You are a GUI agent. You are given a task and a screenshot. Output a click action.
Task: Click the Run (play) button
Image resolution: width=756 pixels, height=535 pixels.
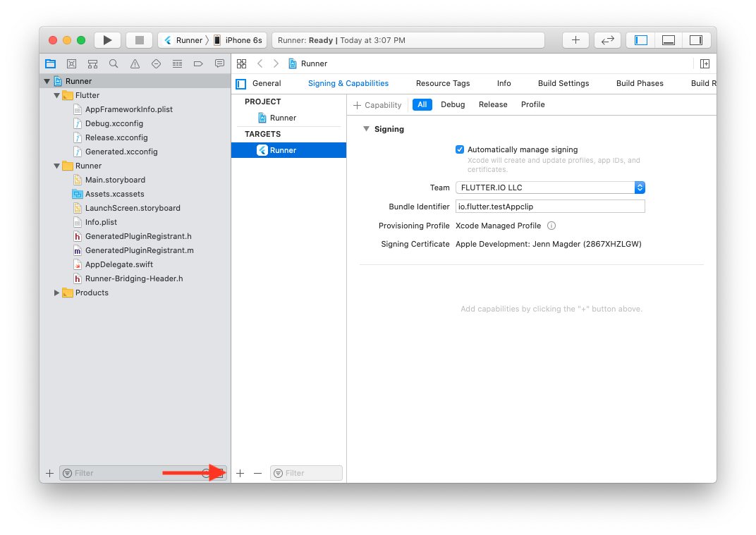(107, 40)
